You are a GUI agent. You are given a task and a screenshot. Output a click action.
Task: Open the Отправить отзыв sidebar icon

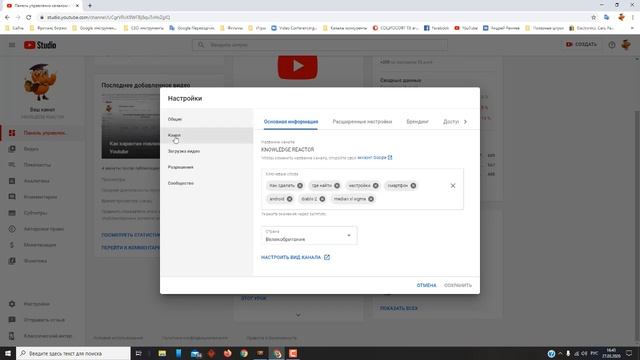[12, 320]
